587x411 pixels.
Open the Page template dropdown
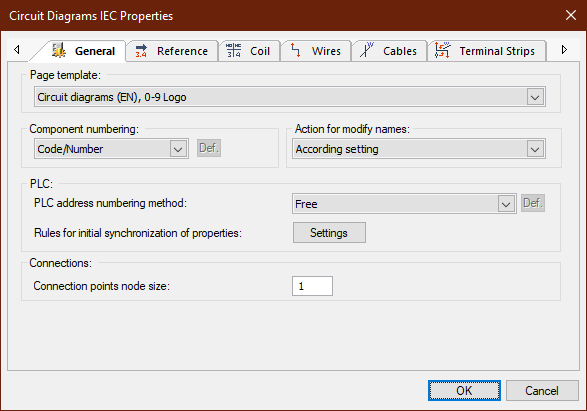(x=535, y=97)
